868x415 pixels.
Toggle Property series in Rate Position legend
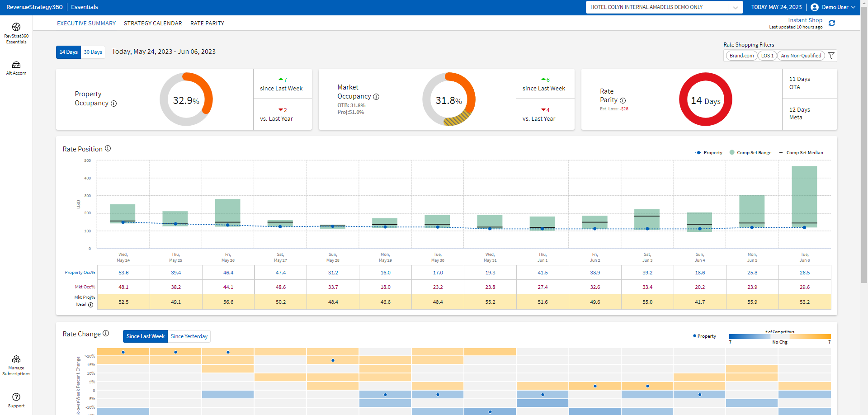point(709,153)
